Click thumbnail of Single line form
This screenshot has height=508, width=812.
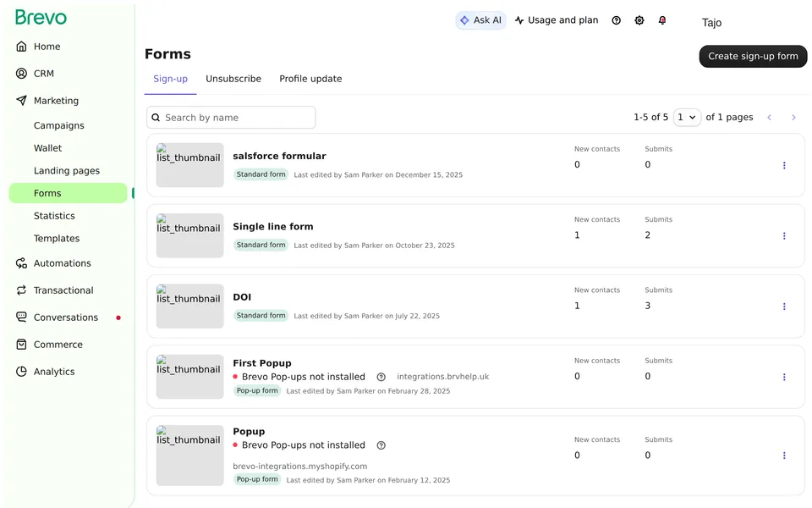point(190,236)
